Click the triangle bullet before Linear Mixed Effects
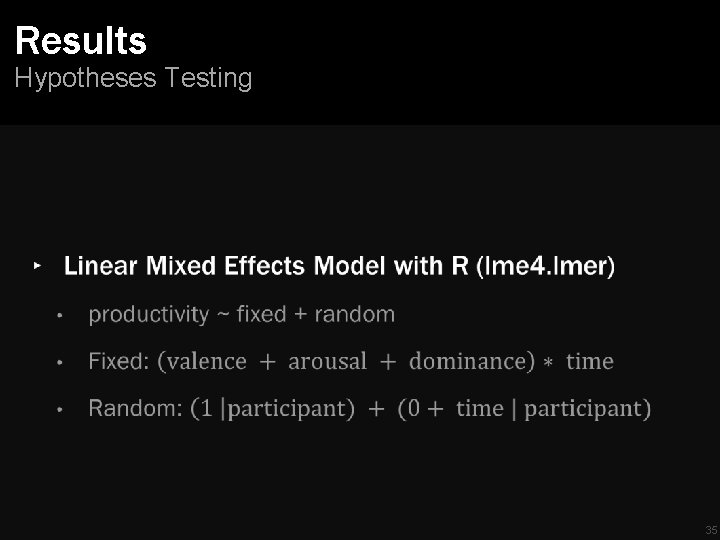 37,266
